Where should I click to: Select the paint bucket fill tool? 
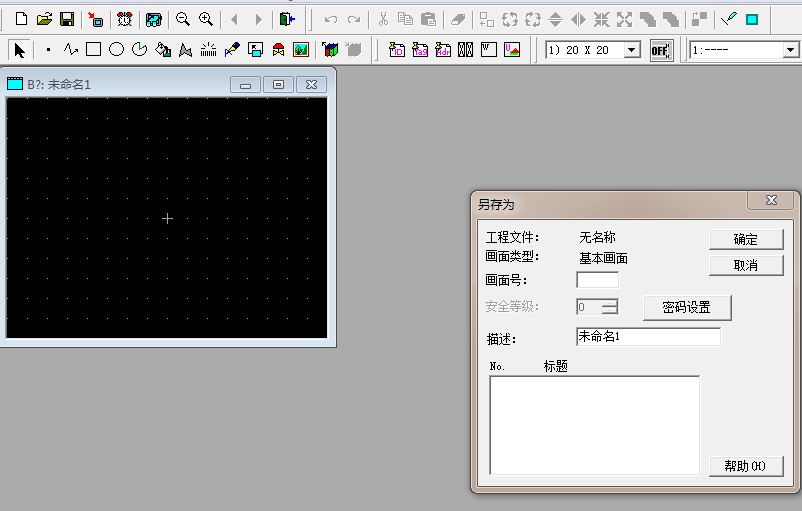(x=162, y=49)
